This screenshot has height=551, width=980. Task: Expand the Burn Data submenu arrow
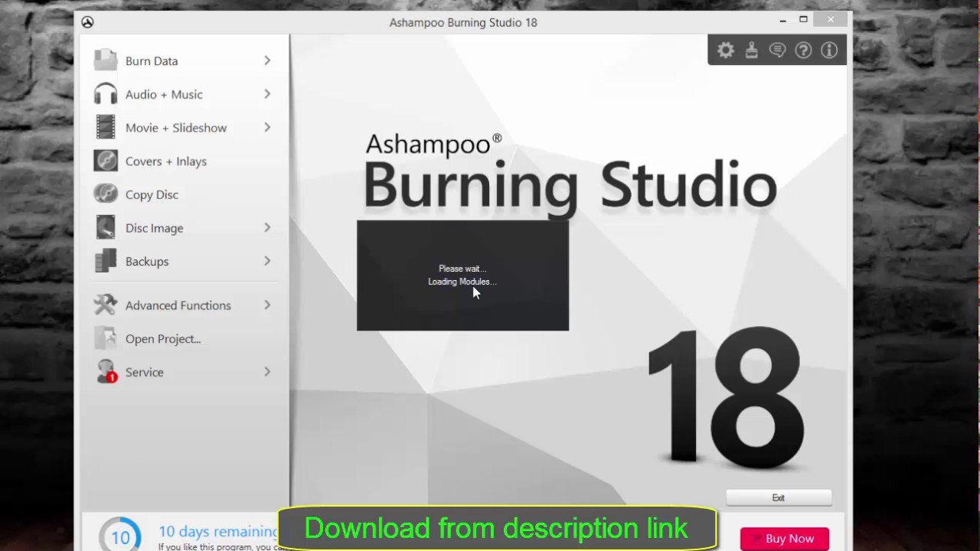(x=267, y=60)
